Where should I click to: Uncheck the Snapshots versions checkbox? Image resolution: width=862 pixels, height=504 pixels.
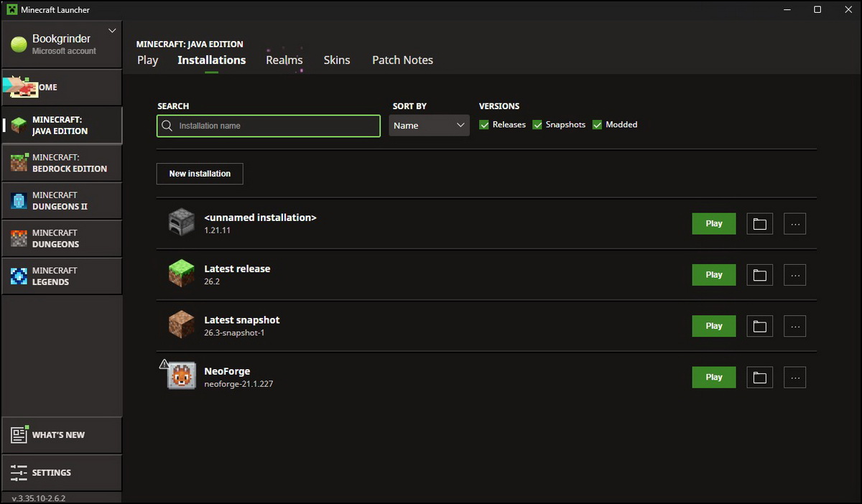tap(537, 125)
